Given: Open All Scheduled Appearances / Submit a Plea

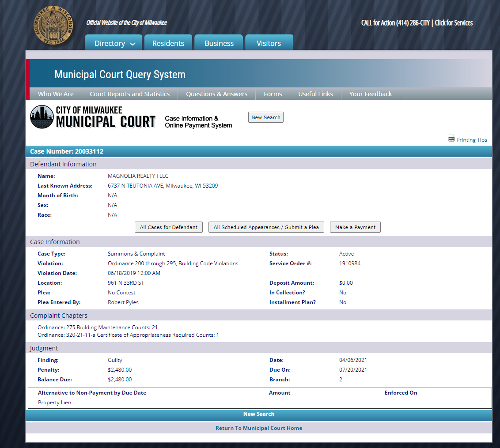Looking at the screenshot, I should coord(266,227).
